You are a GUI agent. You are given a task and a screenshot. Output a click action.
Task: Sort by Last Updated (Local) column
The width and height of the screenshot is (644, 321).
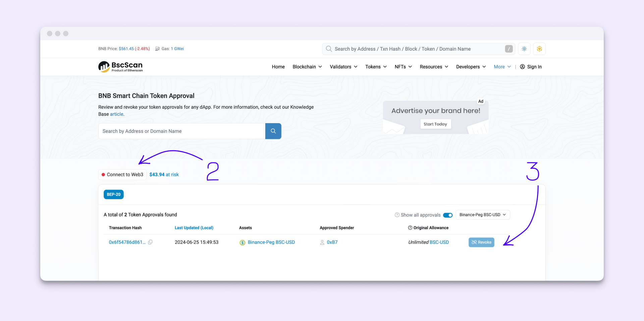pyautogui.click(x=194, y=228)
